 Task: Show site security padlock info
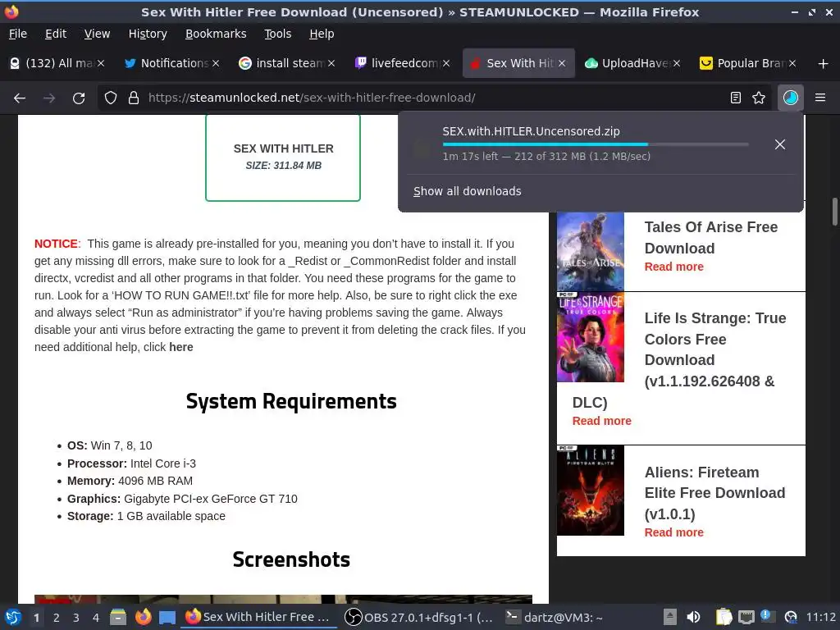(134, 98)
